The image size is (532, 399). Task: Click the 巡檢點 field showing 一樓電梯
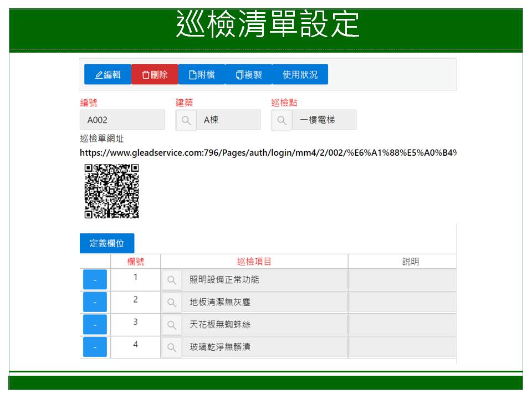324,120
